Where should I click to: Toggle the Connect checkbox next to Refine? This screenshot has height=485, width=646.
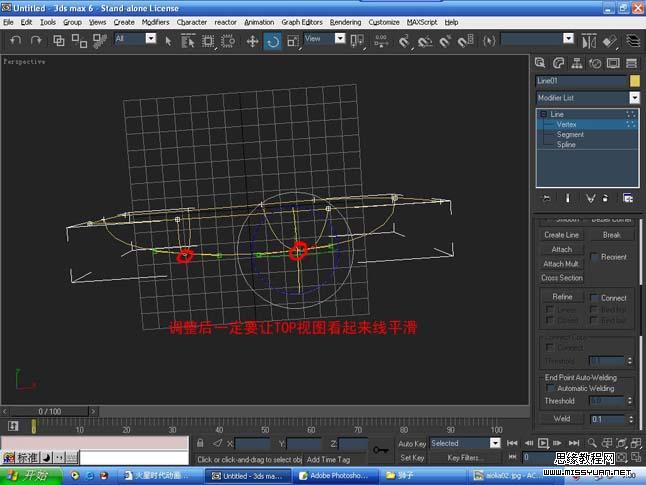594,298
